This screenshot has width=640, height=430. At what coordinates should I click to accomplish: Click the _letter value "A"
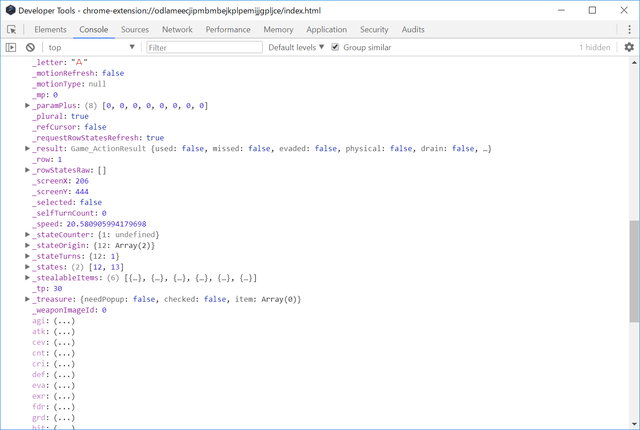(79, 62)
